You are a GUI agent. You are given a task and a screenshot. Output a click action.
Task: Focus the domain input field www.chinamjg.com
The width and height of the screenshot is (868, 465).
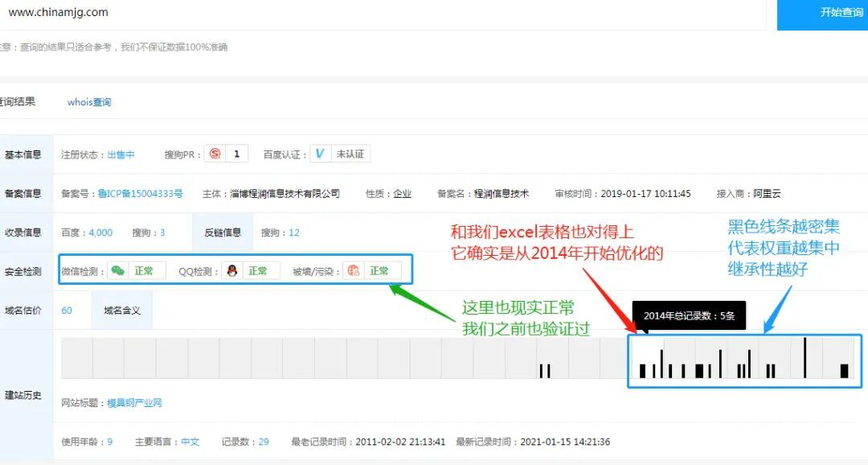pyautogui.click(x=386, y=13)
